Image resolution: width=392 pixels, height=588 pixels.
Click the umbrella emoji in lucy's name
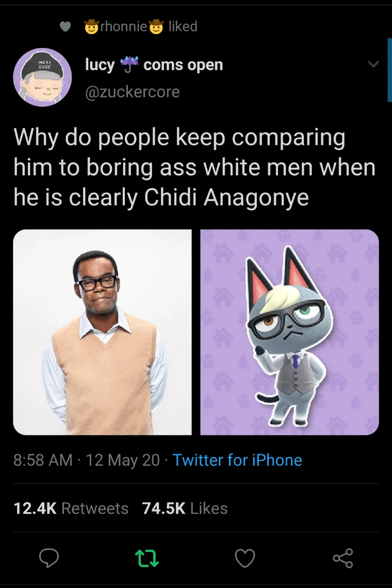click(129, 64)
